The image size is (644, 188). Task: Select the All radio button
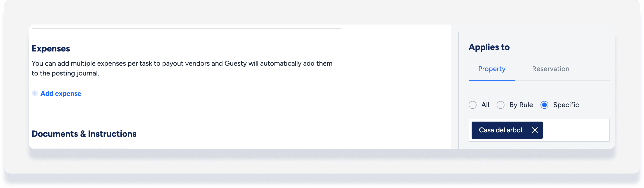point(472,105)
